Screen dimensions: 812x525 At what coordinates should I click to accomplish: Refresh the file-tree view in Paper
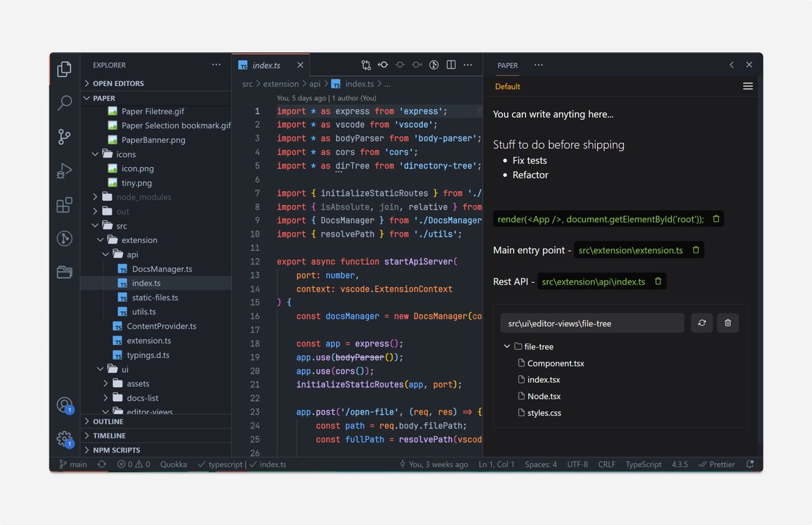coord(702,323)
